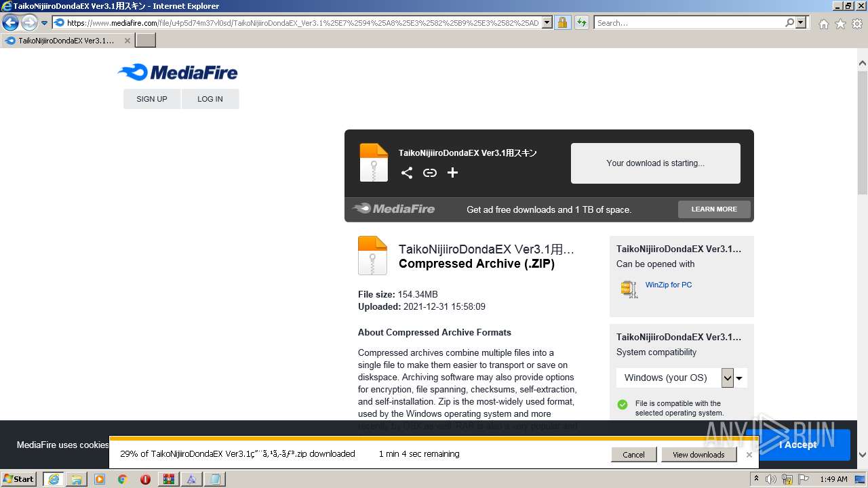Open Opera icon in taskbar

click(x=145, y=479)
